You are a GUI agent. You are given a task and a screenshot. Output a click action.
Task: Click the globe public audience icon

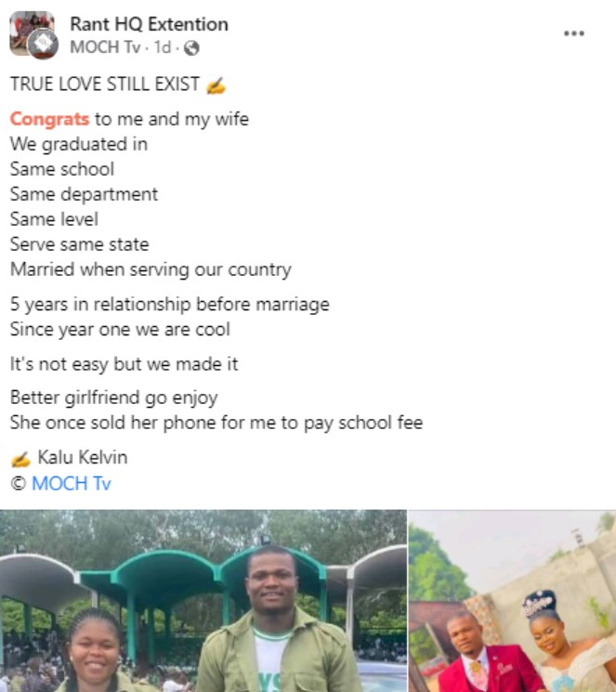pos(191,47)
